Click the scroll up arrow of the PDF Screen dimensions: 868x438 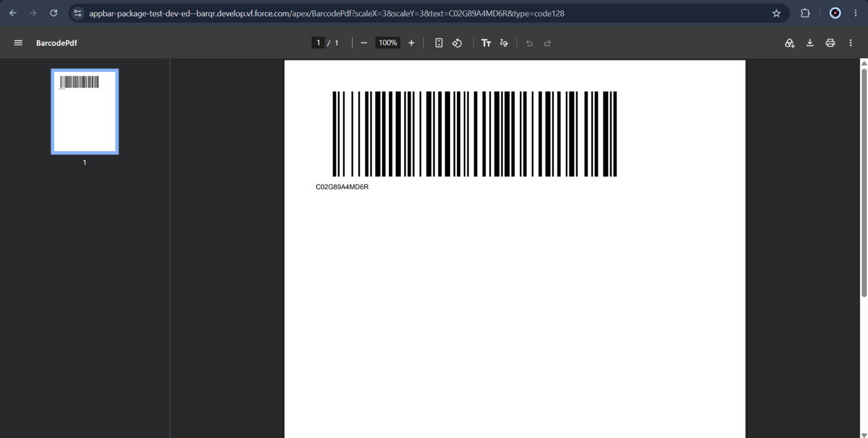863,62
